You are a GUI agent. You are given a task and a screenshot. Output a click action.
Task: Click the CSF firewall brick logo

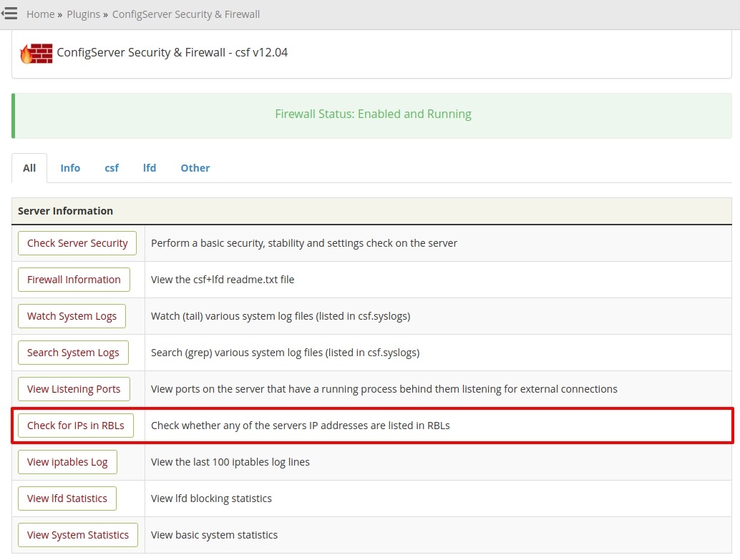(36, 53)
